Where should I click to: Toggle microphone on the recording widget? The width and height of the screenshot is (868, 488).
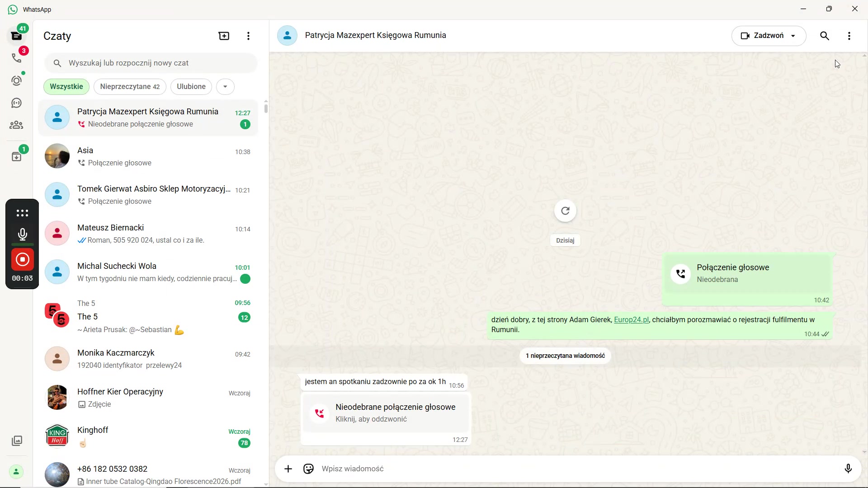coord(22,234)
